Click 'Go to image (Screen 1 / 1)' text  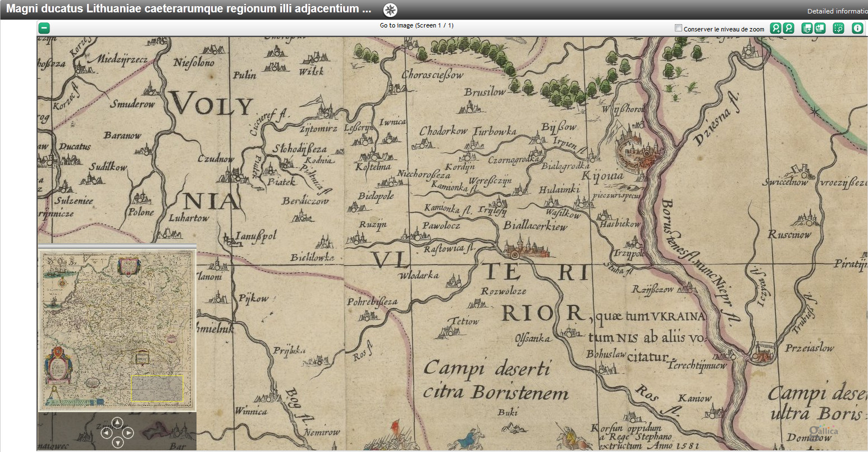416,25
